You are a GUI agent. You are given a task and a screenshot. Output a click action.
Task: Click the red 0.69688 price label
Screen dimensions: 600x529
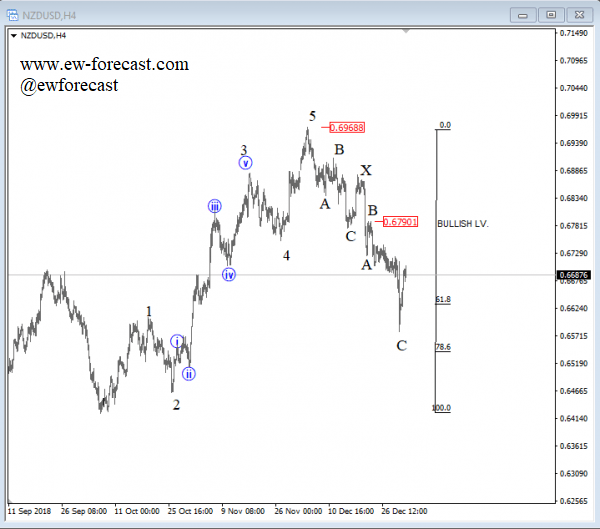pyautogui.click(x=347, y=127)
